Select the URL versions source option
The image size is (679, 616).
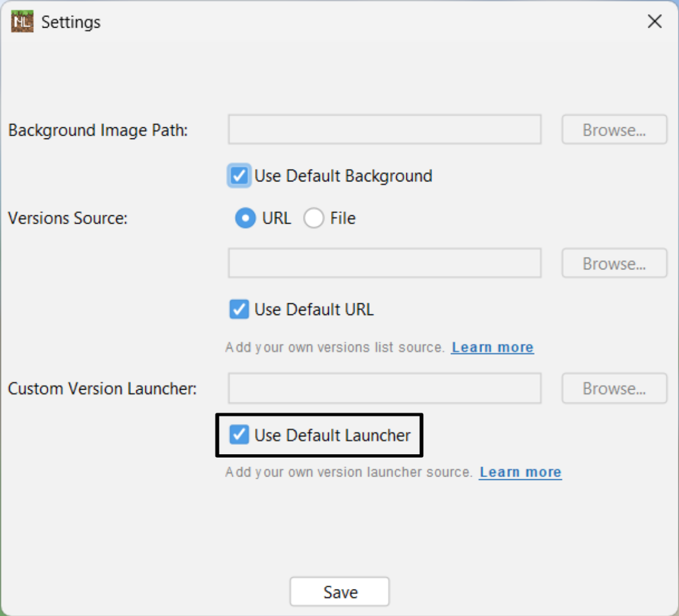pos(245,218)
